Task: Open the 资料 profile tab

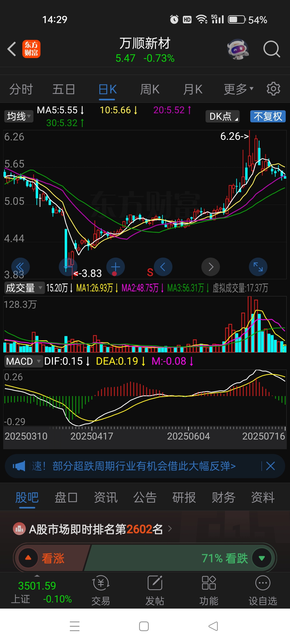Action: [263, 497]
